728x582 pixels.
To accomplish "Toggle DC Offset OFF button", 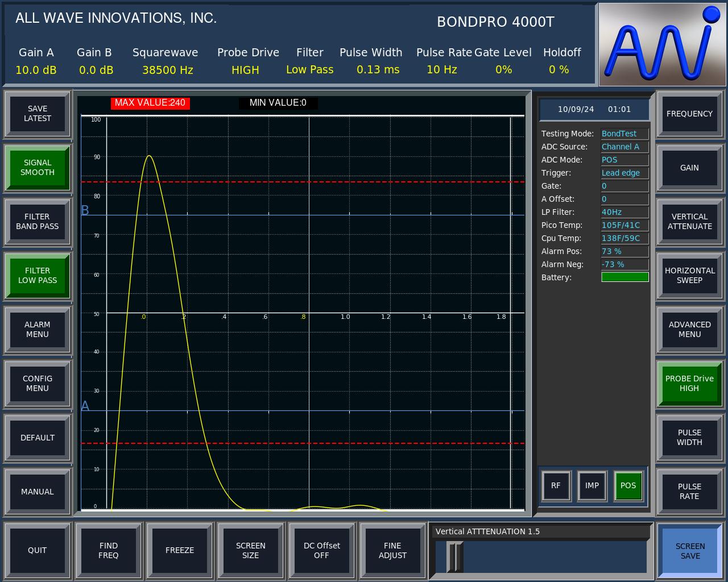I will point(322,550).
